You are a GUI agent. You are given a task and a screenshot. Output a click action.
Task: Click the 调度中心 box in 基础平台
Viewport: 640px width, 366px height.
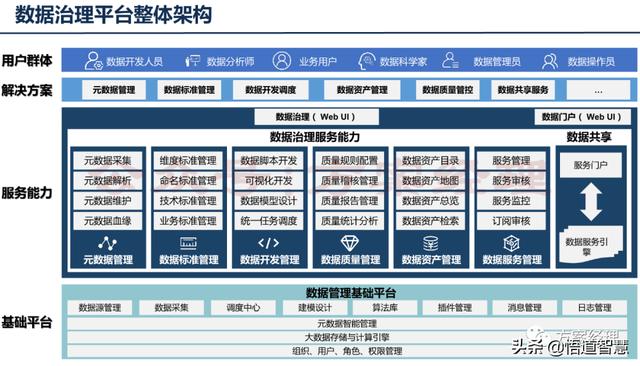coord(243,308)
